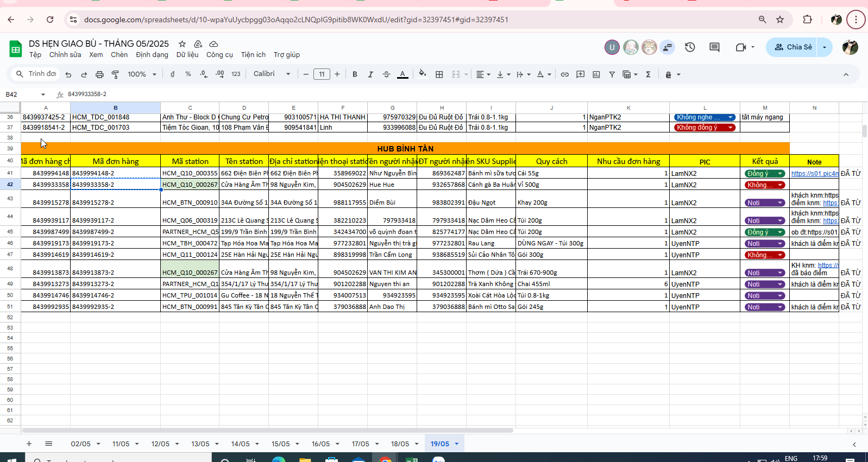The width and height of the screenshot is (868, 462).
Task: Select column L header
Action: [705, 107]
